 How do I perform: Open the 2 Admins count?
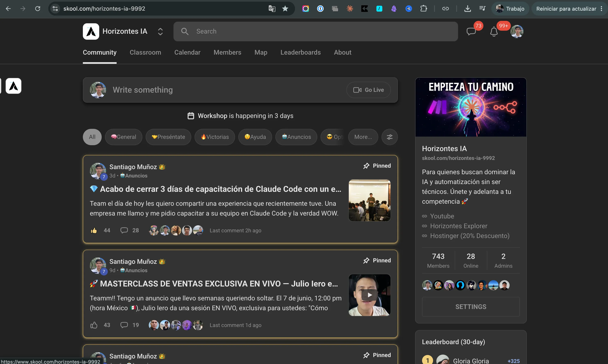503,261
